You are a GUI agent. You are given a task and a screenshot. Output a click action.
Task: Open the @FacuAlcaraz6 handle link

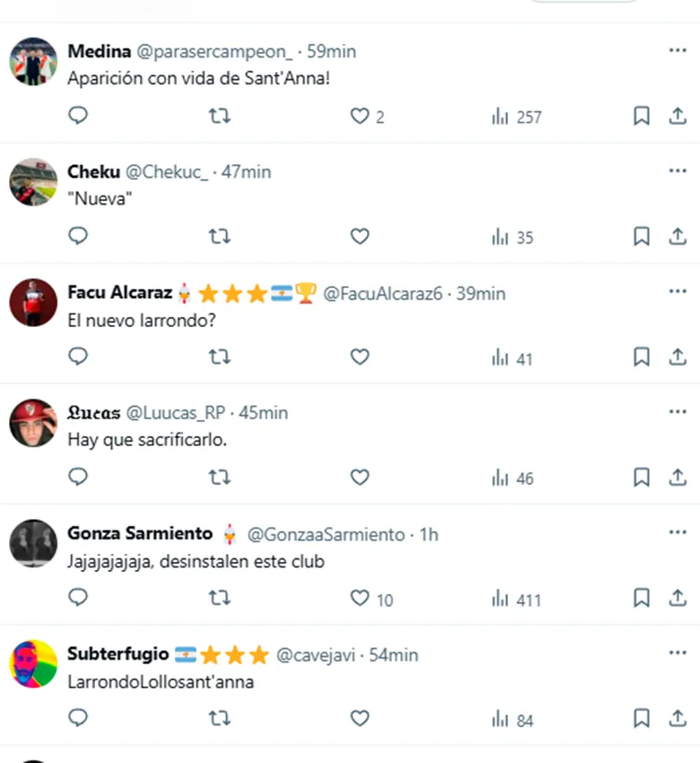tap(382, 294)
